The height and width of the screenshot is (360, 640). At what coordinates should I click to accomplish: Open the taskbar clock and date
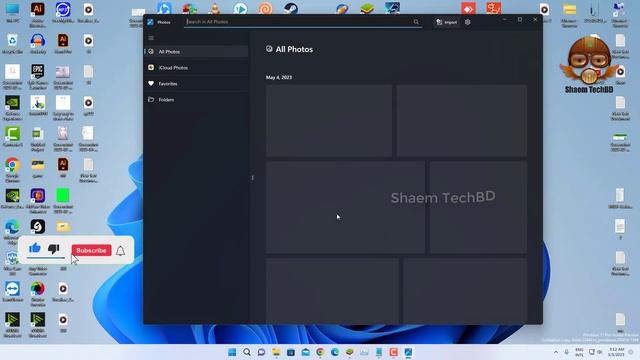(x=617, y=352)
